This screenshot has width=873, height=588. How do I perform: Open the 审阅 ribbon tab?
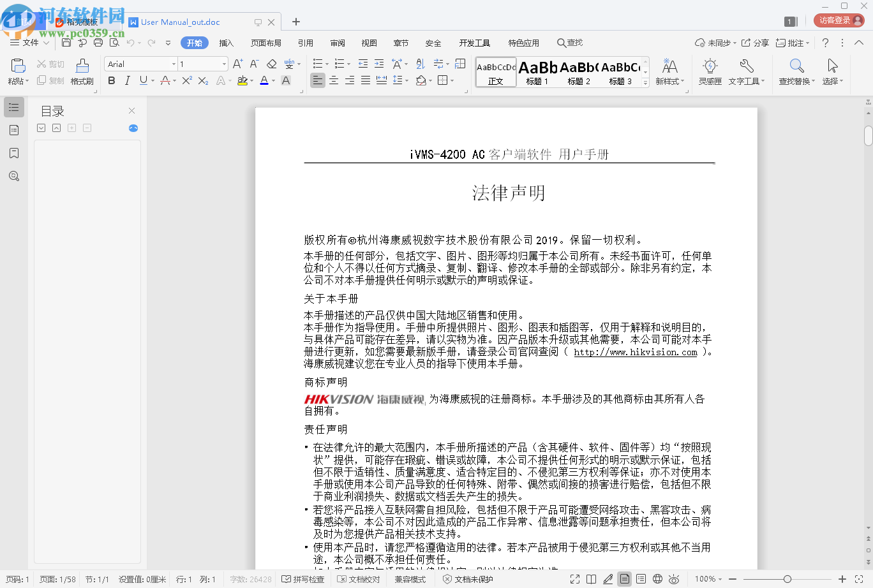click(338, 43)
